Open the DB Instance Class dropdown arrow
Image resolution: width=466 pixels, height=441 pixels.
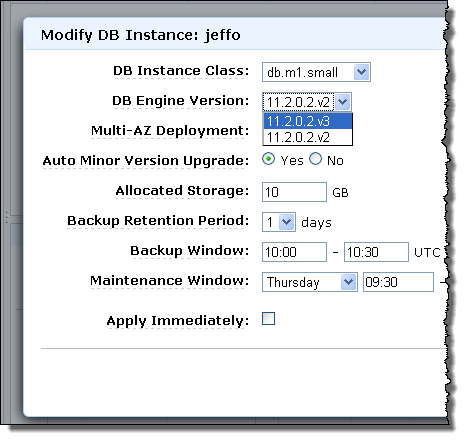362,72
